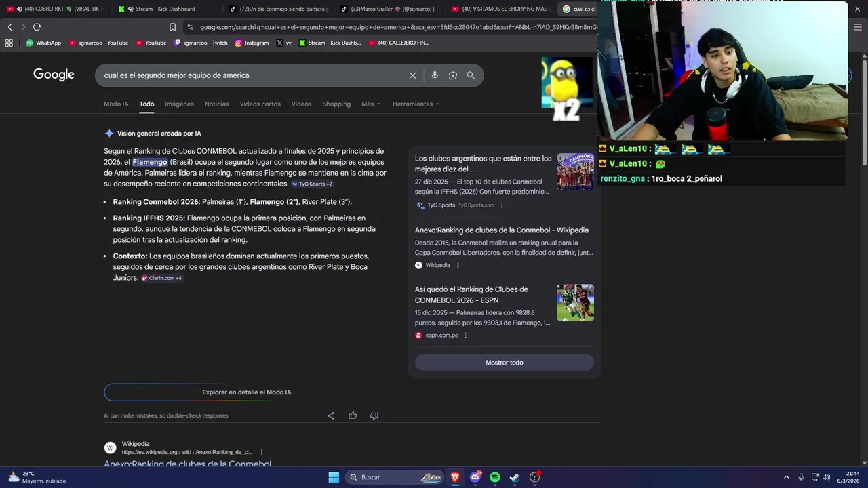Open the clubes argentinos entre los mejores diez article
Viewport: 868px width, 488px height.
tap(483, 163)
